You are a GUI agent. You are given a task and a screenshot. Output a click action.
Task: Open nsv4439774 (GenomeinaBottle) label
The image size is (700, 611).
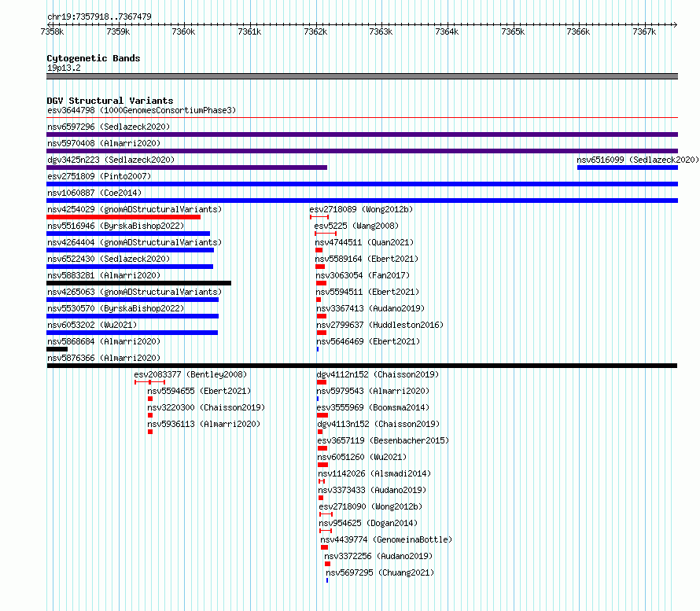(386, 539)
